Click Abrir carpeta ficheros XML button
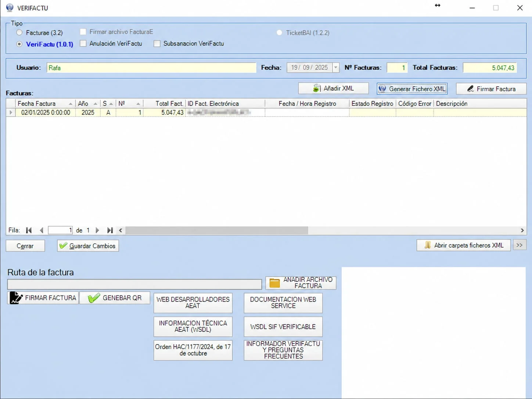Viewport: 532px width, 399px height. 464,245
